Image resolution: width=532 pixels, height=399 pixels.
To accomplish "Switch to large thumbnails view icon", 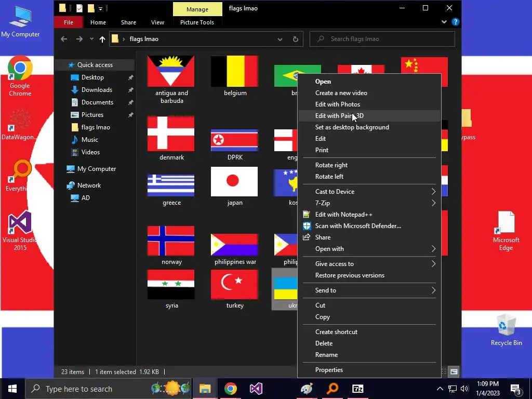I will [x=454, y=371].
